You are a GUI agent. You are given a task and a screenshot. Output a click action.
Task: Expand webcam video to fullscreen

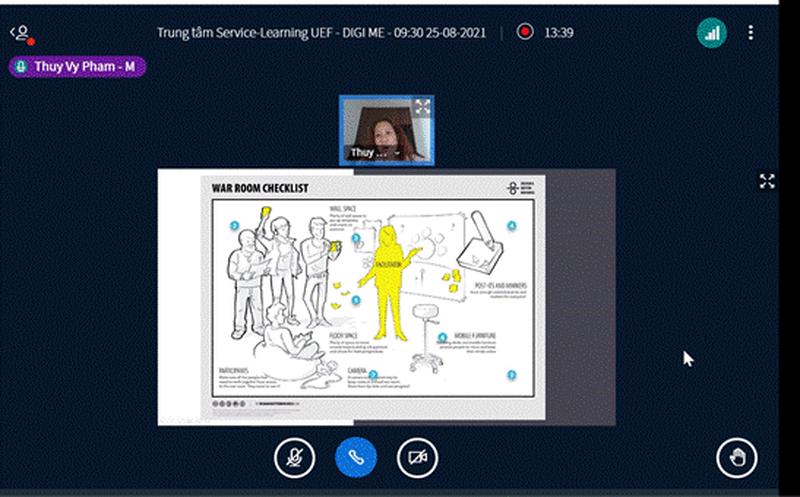click(x=422, y=107)
